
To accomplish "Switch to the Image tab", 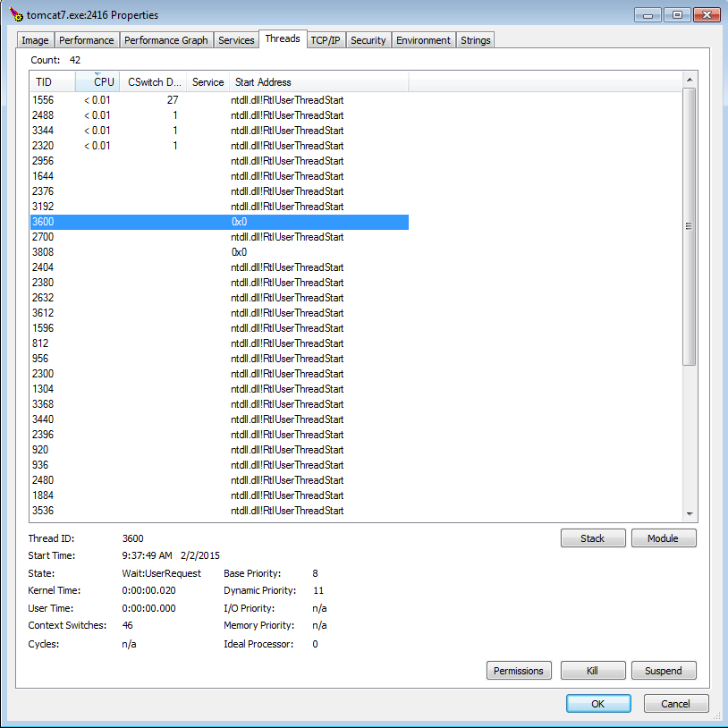I will [x=35, y=40].
